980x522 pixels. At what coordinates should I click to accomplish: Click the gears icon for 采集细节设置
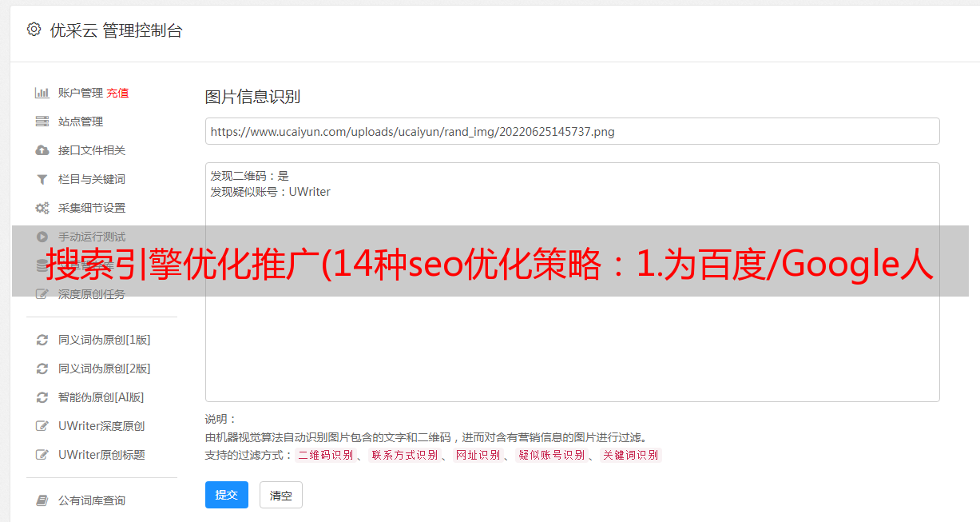point(42,208)
